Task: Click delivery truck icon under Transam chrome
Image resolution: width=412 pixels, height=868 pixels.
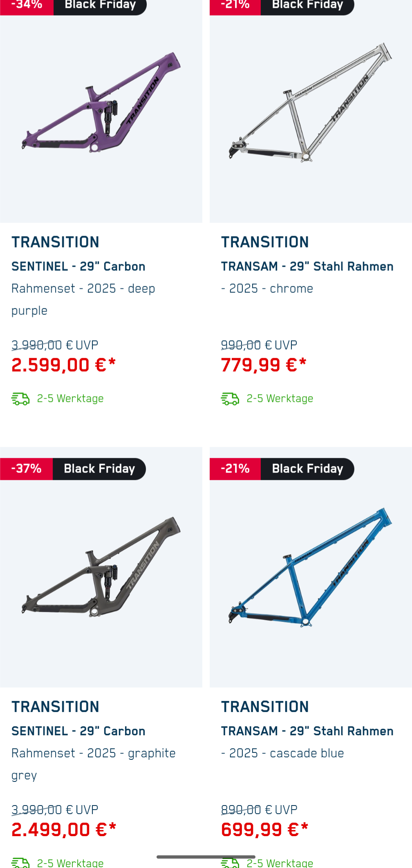Action: [x=230, y=399]
